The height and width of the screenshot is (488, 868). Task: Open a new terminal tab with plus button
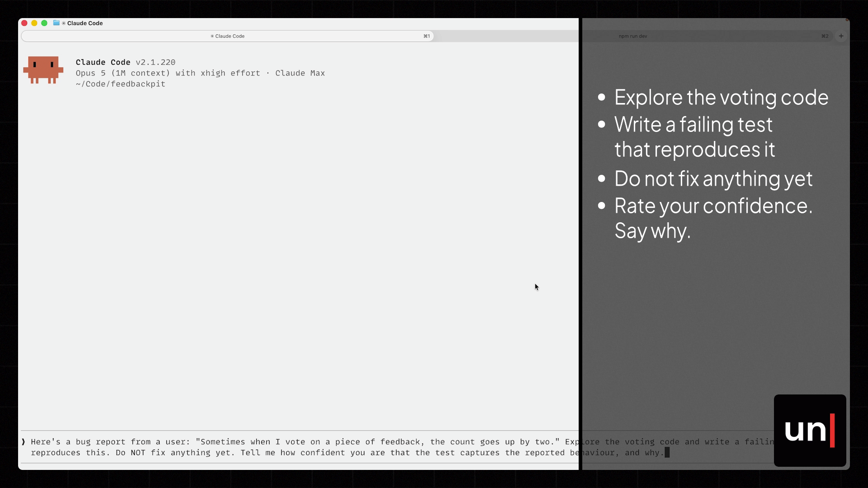pyautogui.click(x=841, y=36)
